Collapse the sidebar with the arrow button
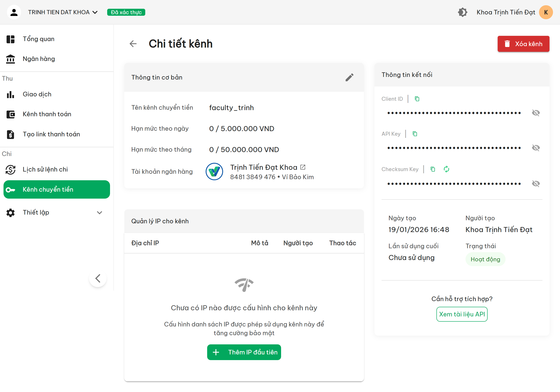Screen dimensions: 560x392 click(98, 278)
